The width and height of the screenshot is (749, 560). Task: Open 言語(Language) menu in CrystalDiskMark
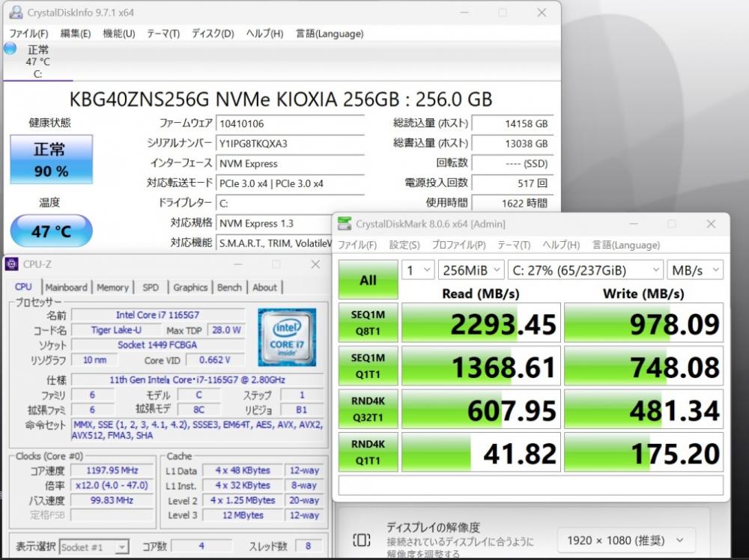(x=626, y=245)
